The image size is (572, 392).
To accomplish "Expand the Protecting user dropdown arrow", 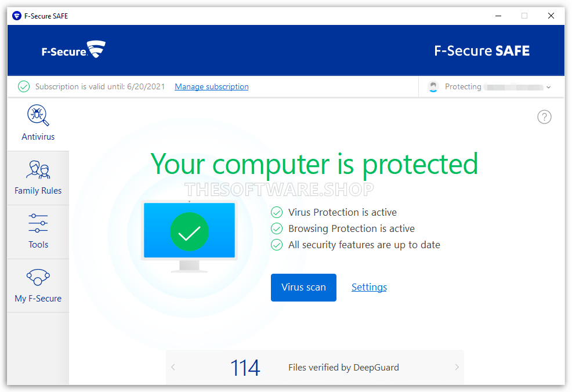I will point(548,87).
